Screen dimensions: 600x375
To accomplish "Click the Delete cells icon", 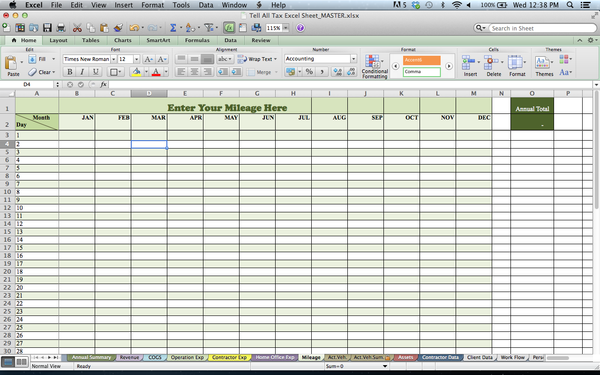I will click(x=490, y=62).
